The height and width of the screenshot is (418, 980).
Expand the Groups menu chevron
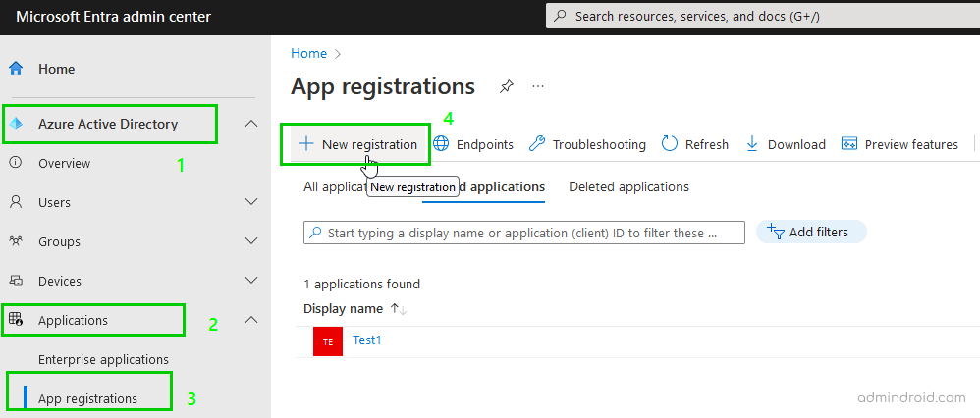251,241
